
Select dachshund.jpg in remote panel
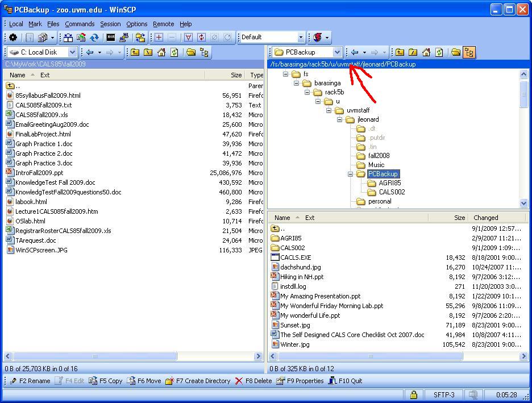pyautogui.click(x=301, y=267)
